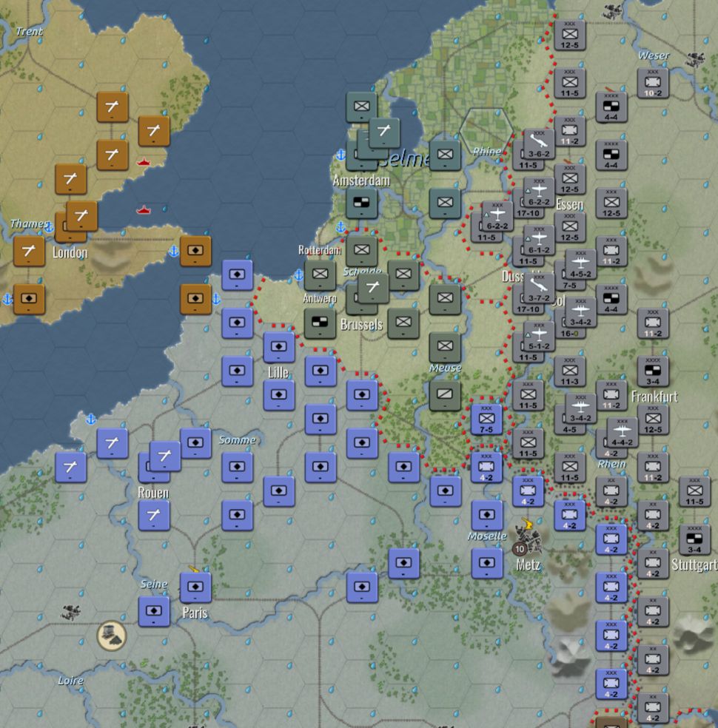Image resolution: width=718 pixels, height=728 pixels.
Task: Click the anchor port icon beside Thames label
Action: [49, 228]
